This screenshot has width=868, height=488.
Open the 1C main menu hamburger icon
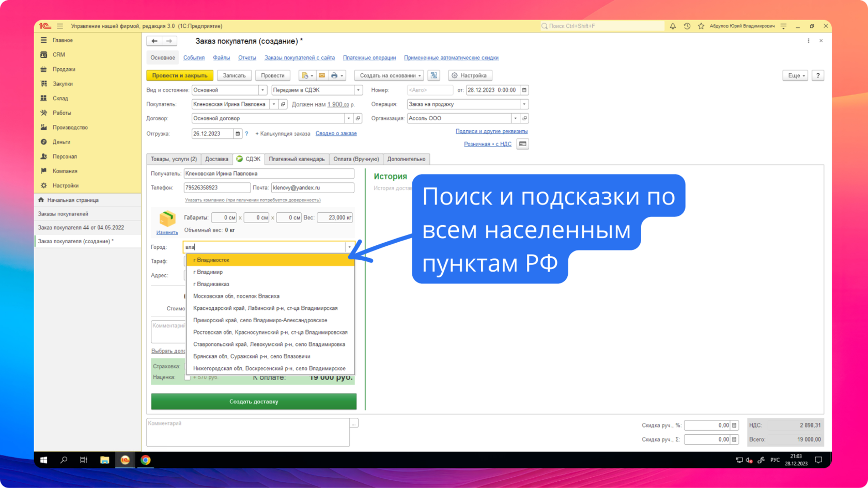pos(60,26)
